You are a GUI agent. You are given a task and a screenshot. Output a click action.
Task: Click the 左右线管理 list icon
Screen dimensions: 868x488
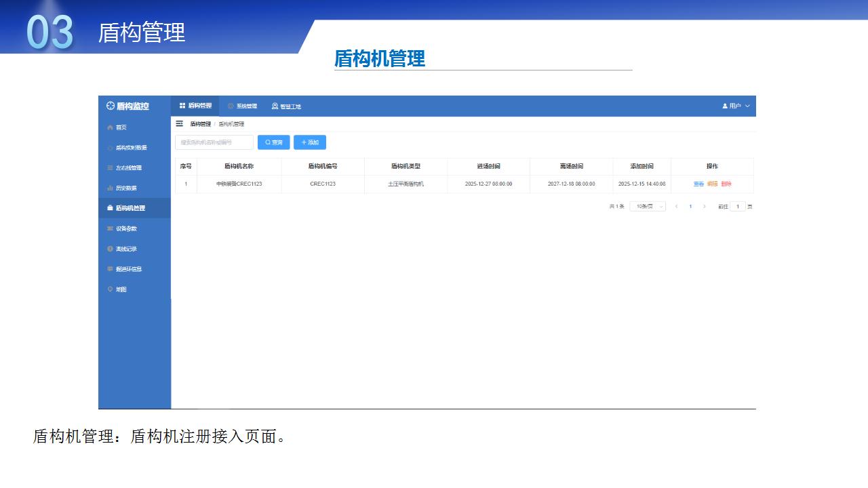coord(111,168)
